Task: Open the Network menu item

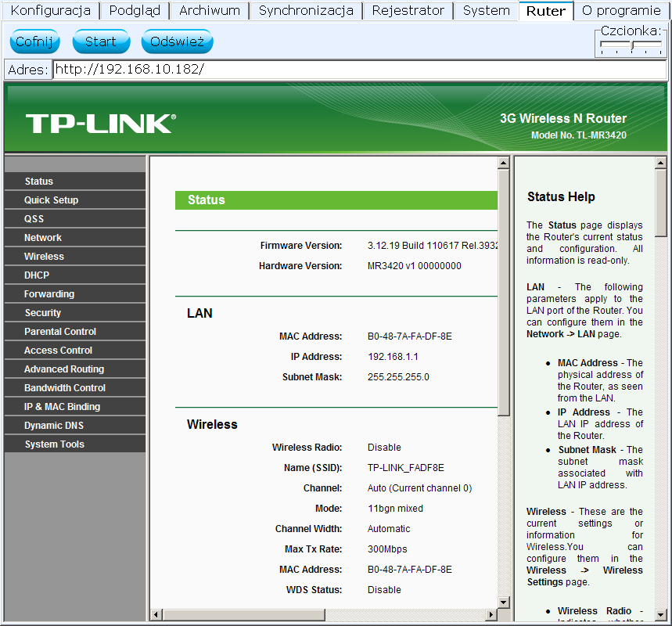Action: pos(75,238)
